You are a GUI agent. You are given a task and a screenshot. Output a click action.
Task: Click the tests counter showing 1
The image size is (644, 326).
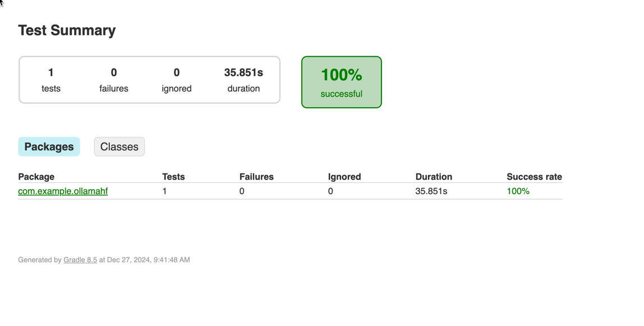[51, 72]
